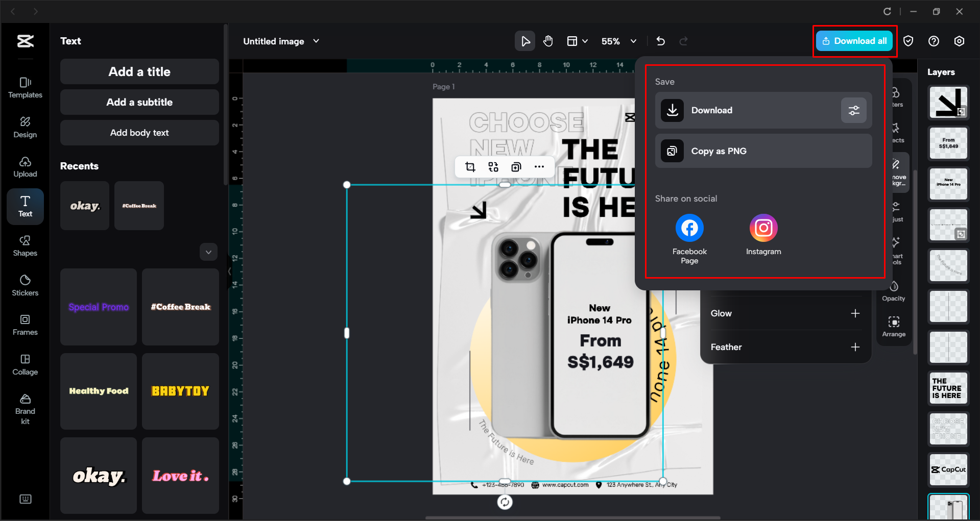Image resolution: width=980 pixels, height=521 pixels.
Task: Open the Brand kit panel
Action: point(25,407)
